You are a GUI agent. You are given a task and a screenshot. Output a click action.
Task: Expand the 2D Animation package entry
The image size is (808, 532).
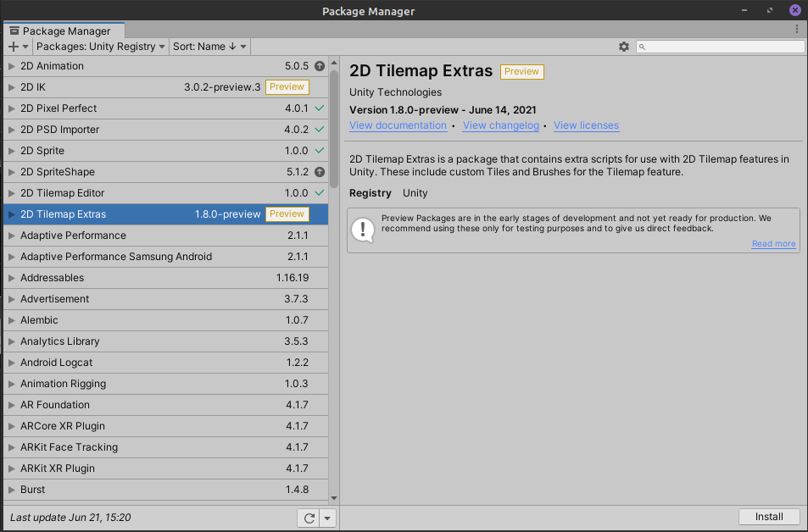(x=11, y=66)
